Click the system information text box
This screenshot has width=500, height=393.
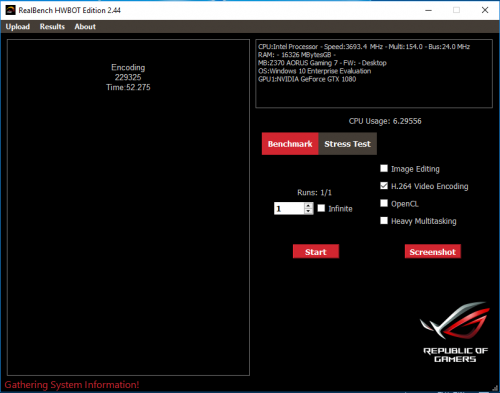click(x=374, y=74)
